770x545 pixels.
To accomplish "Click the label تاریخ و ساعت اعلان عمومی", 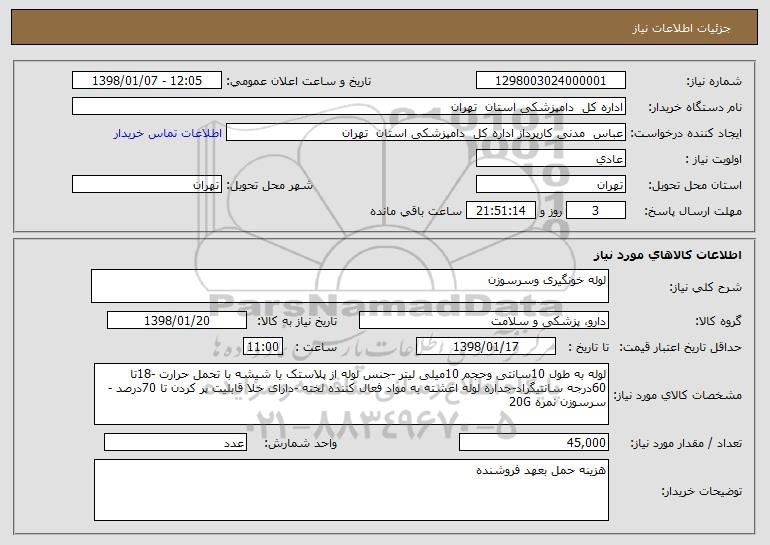I will tap(299, 81).
